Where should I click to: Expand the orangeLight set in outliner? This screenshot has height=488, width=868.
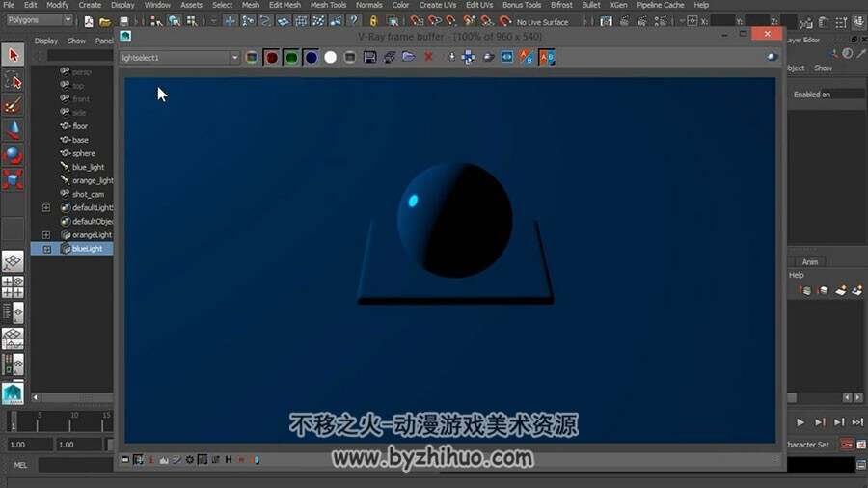tap(46, 235)
